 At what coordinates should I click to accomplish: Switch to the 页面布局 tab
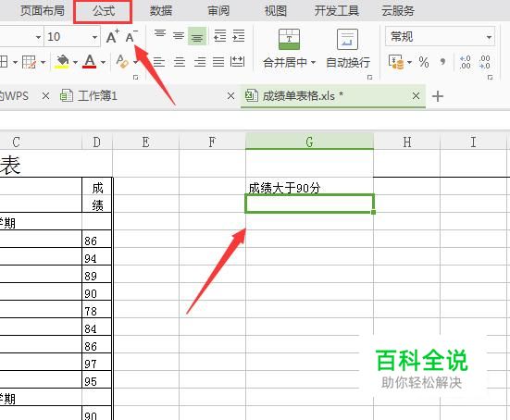click(43, 11)
